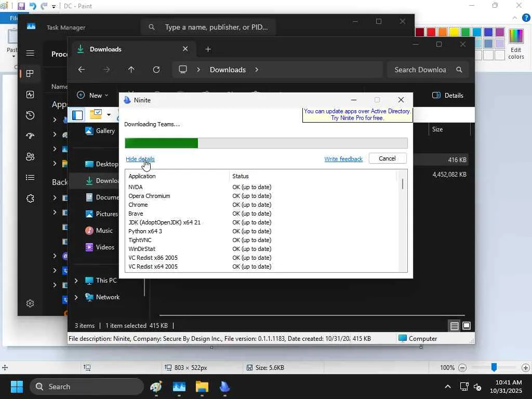Open Task Manager settings gear
Screen dimensions: 532x399
click(x=30, y=303)
